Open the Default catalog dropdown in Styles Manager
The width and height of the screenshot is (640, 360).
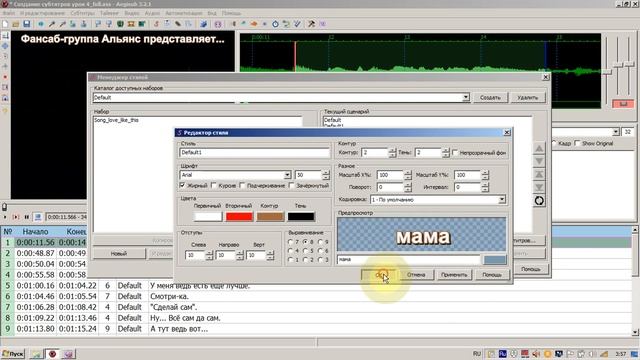466,98
